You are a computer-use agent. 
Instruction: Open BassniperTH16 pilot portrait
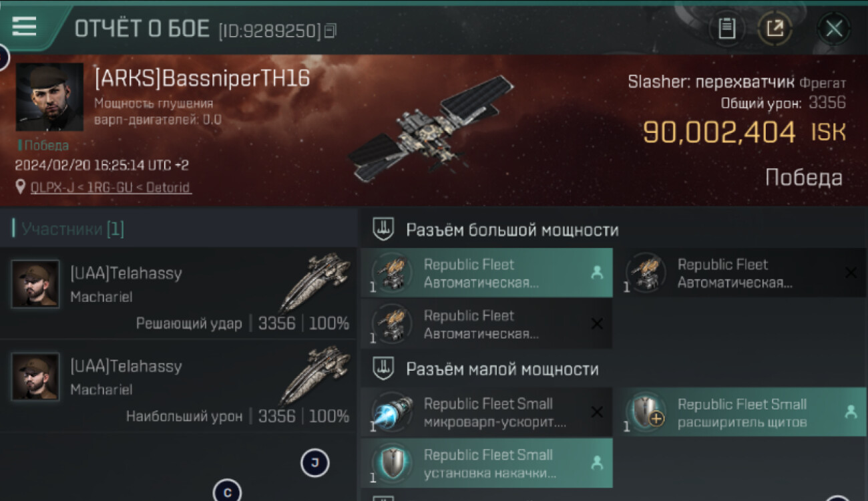[49, 97]
